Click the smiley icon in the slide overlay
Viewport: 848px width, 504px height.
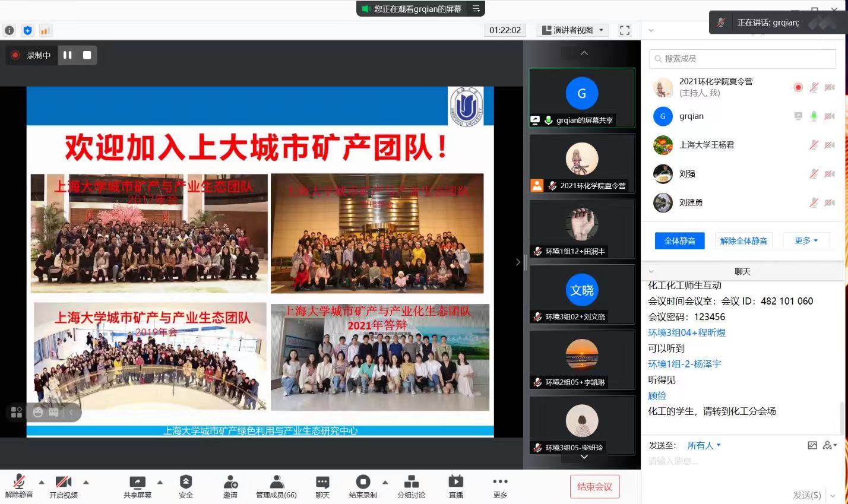click(38, 412)
